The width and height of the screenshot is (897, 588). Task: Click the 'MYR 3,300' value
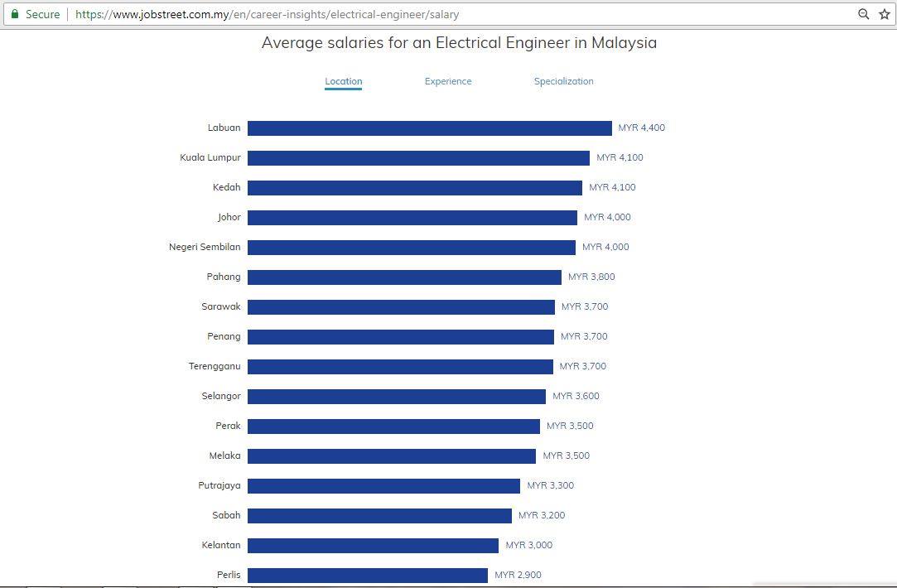pos(550,485)
